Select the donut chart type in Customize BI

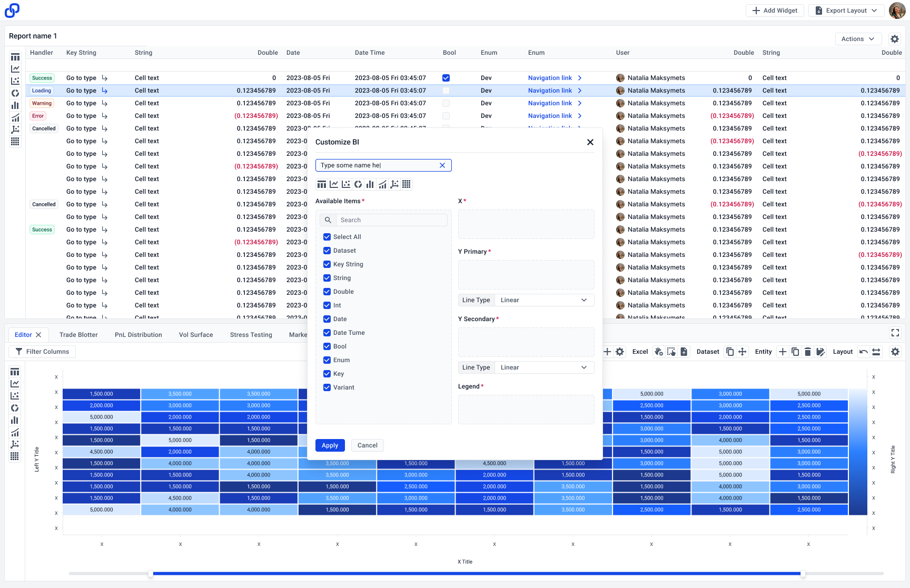coord(358,184)
